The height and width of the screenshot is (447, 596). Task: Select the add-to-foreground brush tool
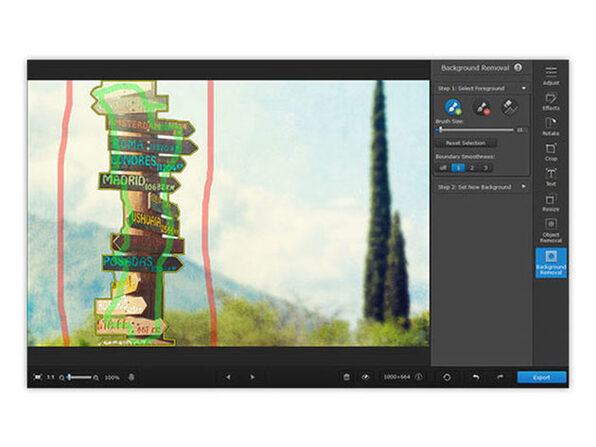453,107
